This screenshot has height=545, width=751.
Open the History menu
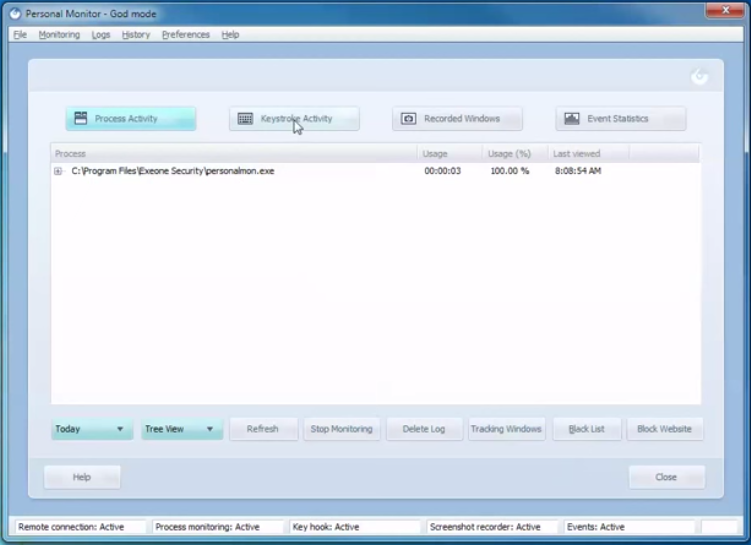click(135, 34)
